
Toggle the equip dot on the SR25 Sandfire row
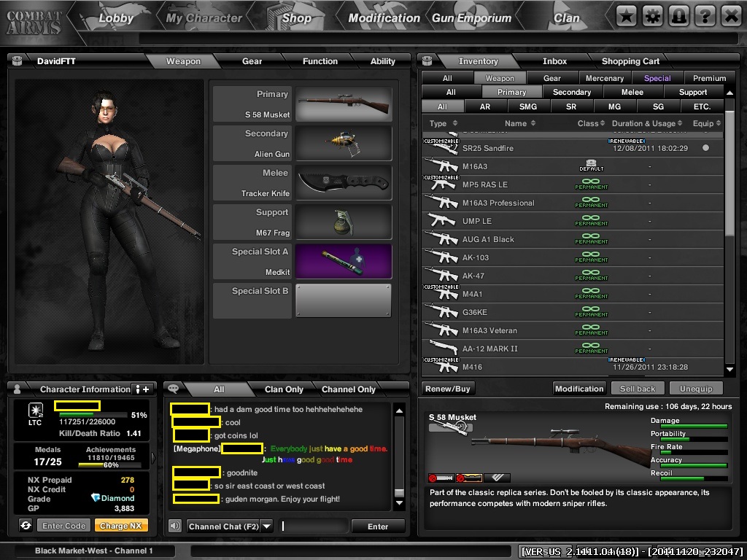coord(705,147)
